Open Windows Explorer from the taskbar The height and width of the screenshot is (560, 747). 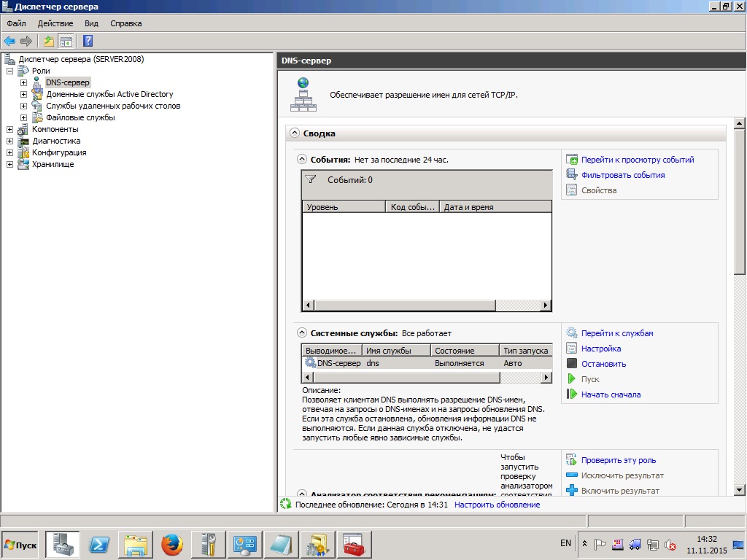coord(135,544)
